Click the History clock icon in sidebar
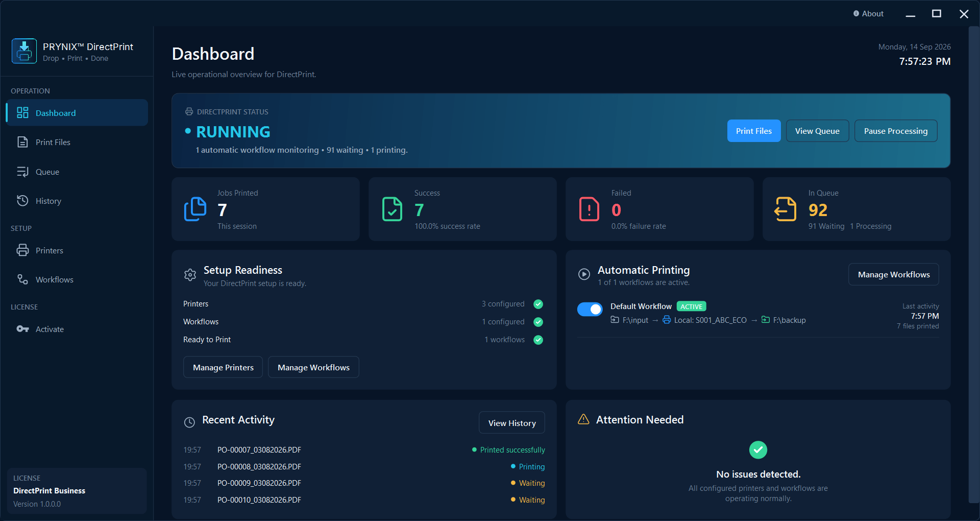980x521 pixels. pos(22,201)
